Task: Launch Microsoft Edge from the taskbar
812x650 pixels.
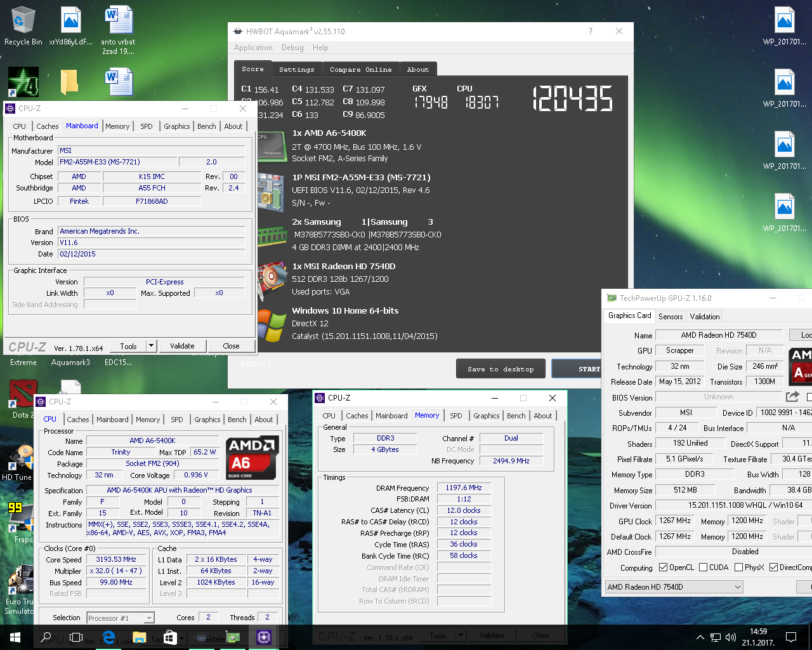Action: tap(108, 637)
